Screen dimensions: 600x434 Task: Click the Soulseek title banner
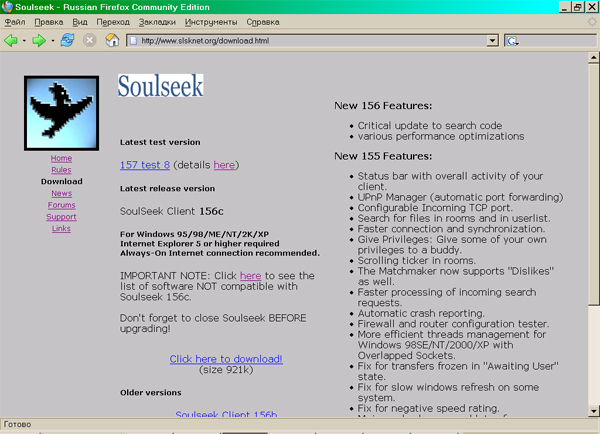click(x=160, y=85)
